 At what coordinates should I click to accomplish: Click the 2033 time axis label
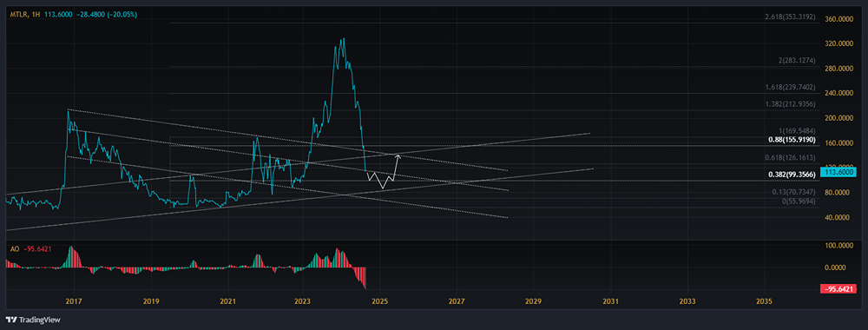687,301
